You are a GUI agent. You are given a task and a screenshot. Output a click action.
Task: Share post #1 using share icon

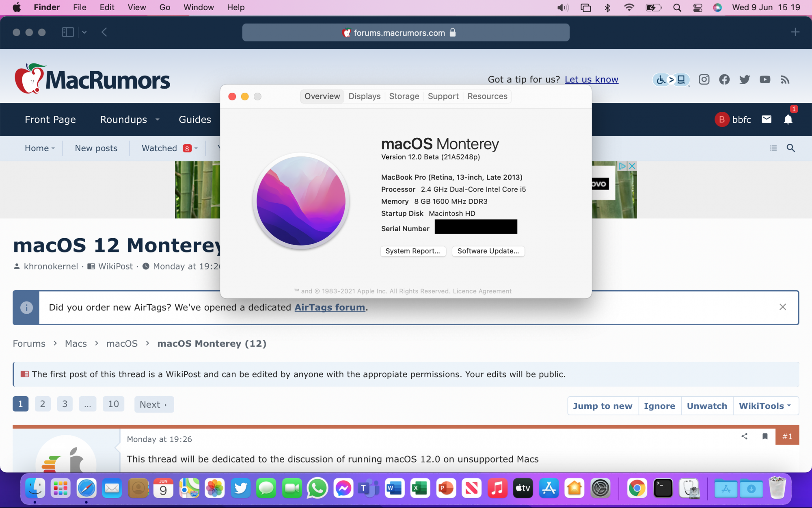744,436
